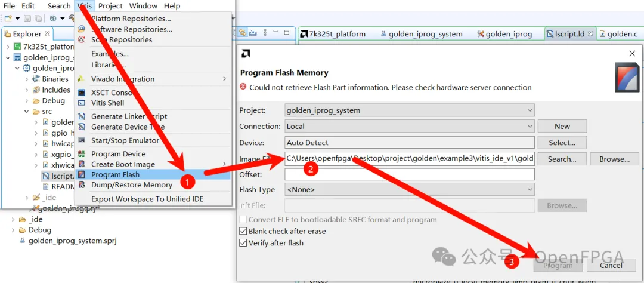Open the New toolbar dropdown arrow
The width and height of the screenshot is (644, 283).
18,19
